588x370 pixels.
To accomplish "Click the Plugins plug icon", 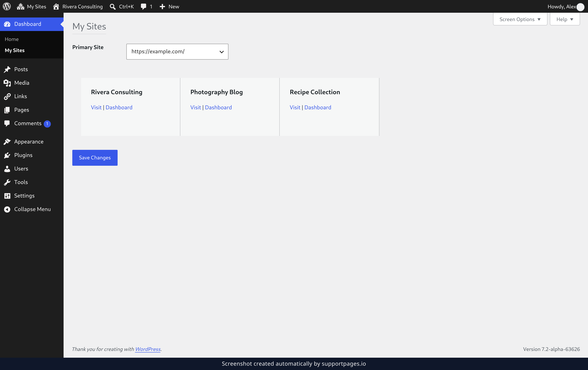I will point(7,155).
